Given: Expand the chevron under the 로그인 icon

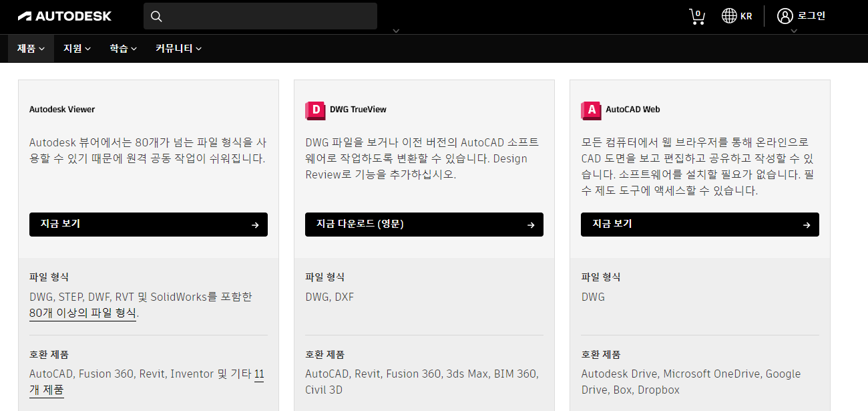Looking at the screenshot, I should tap(793, 29).
